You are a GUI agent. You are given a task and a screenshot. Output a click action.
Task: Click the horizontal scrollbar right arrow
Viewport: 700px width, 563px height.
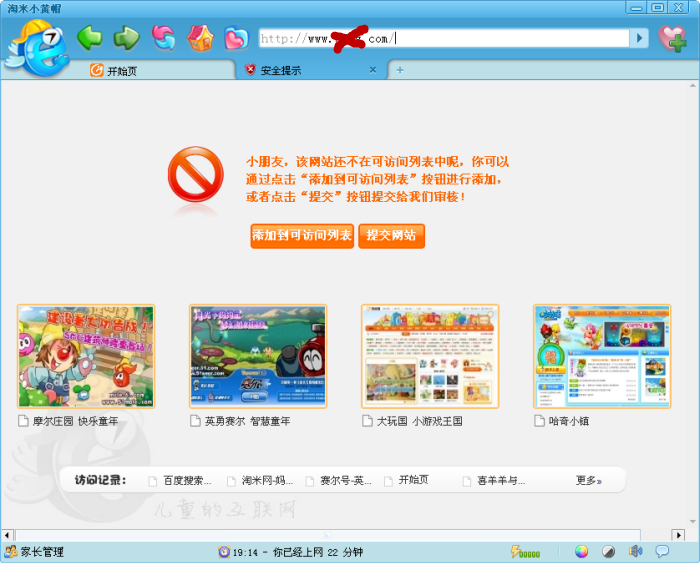click(679, 534)
